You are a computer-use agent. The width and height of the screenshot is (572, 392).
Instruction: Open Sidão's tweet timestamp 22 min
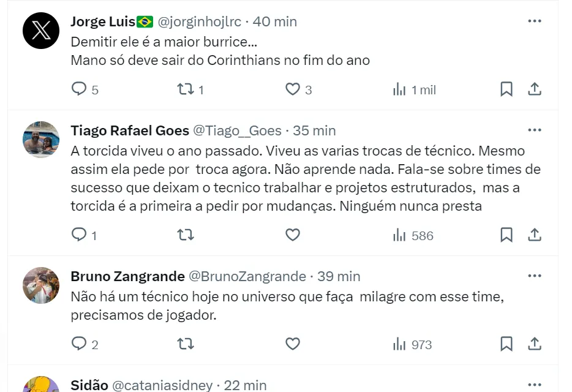pyautogui.click(x=245, y=385)
